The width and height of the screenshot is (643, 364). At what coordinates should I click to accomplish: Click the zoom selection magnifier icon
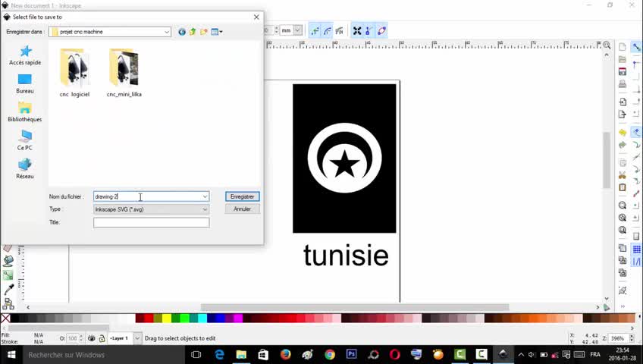[622, 206]
